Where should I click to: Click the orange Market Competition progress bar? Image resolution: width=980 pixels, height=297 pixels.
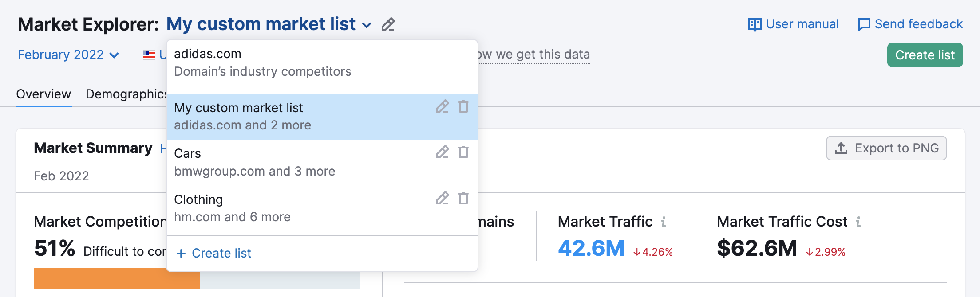click(x=117, y=278)
